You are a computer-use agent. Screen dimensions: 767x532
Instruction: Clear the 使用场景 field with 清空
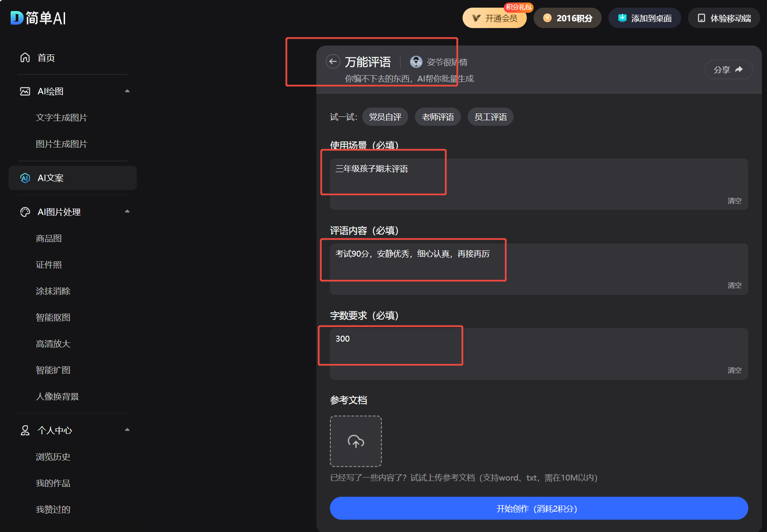[734, 201]
